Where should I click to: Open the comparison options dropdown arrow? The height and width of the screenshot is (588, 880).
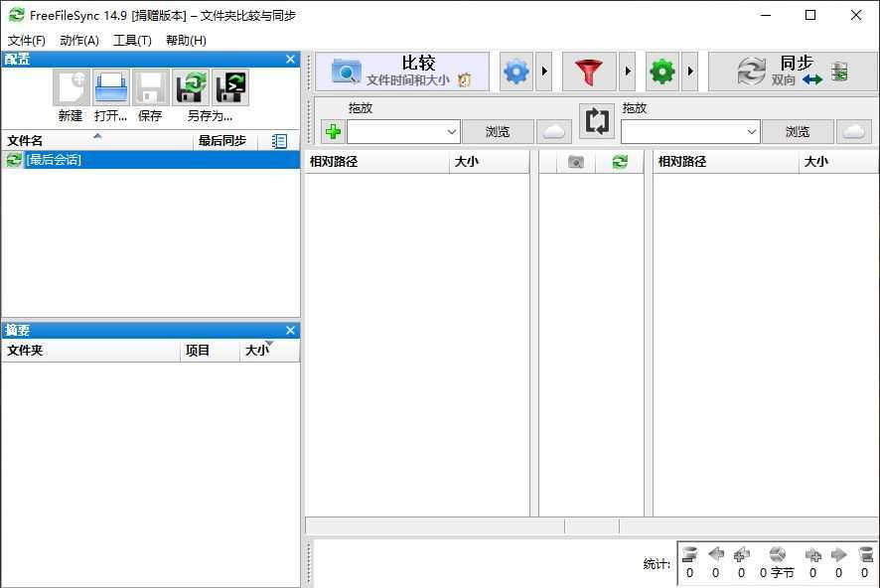(542, 72)
